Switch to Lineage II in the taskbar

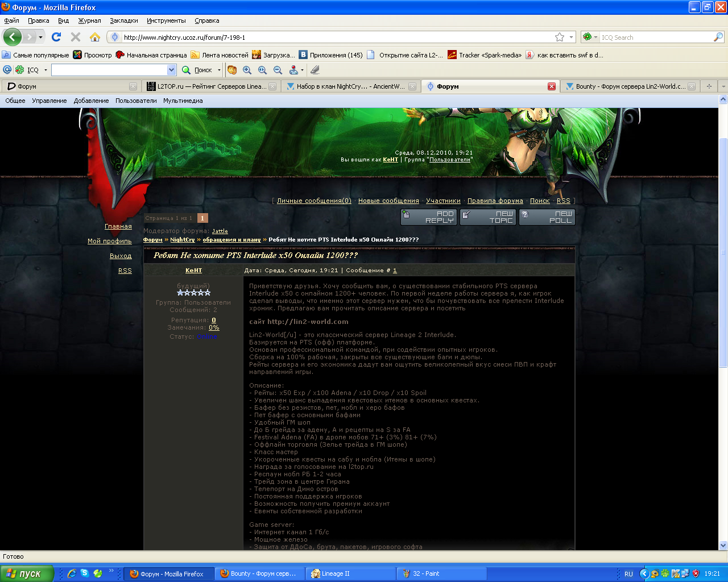(350, 573)
